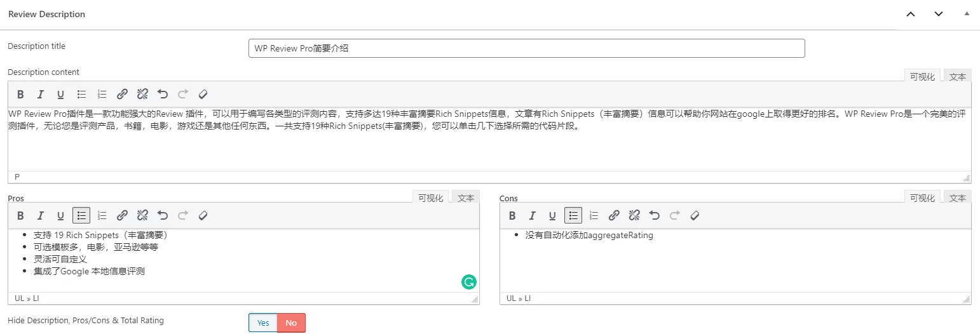Toggle bulleted list in Cons editor
The width and height of the screenshot is (980, 334).
[x=573, y=216]
